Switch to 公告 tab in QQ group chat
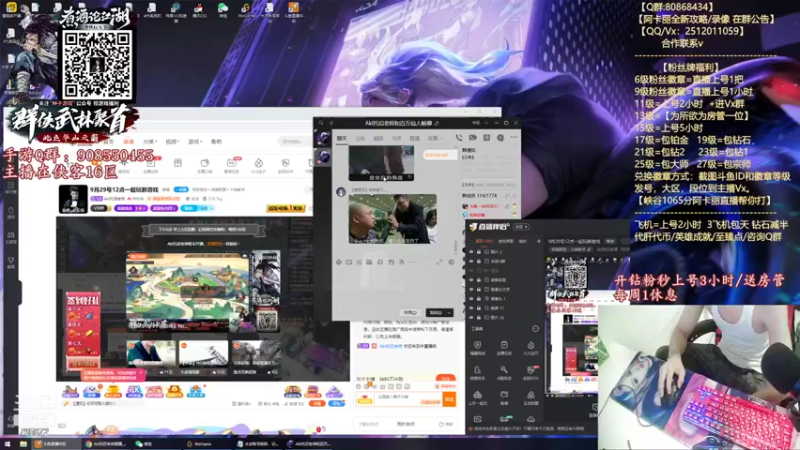 pyautogui.click(x=360, y=138)
